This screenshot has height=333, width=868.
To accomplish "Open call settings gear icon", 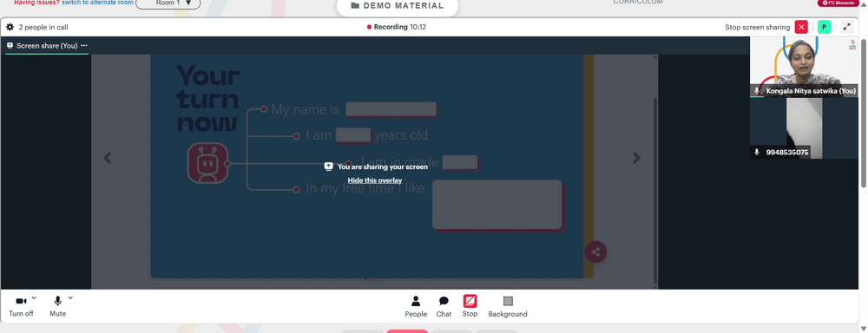I will point(10,27).
